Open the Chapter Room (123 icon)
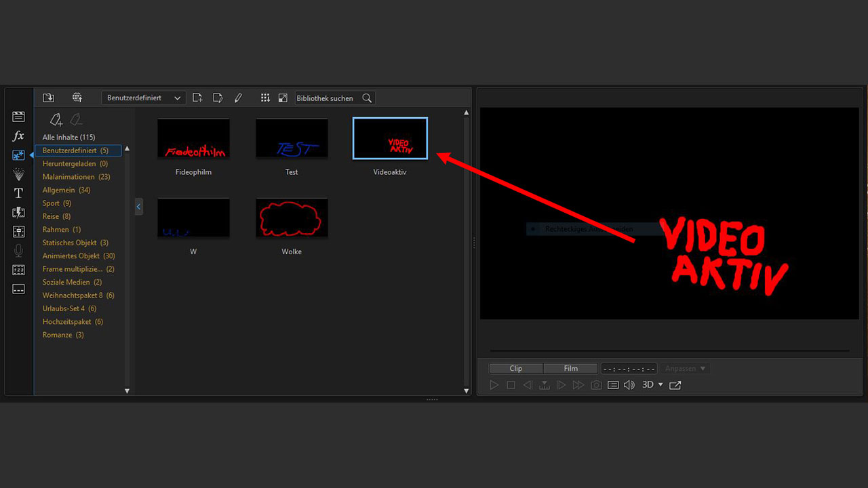Image resolution: width=868 pixels, height=488 pixels. (18, 270)
